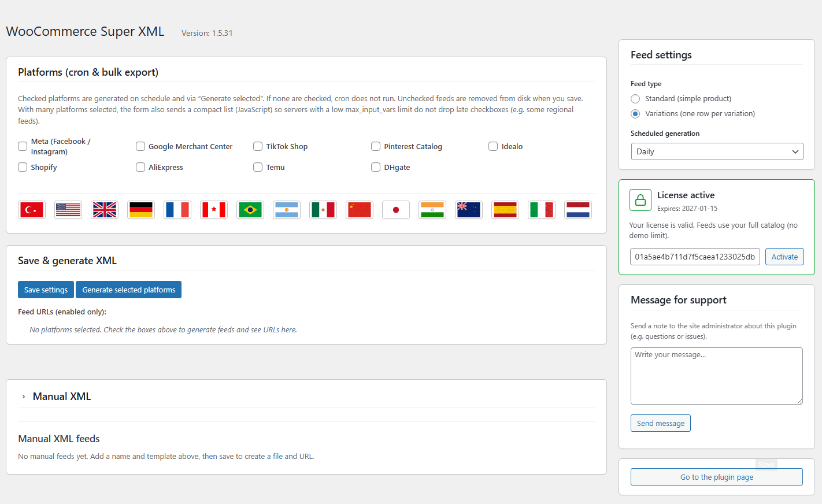
Task: Tick the Shopify checkbox
Action: (23, 167)
